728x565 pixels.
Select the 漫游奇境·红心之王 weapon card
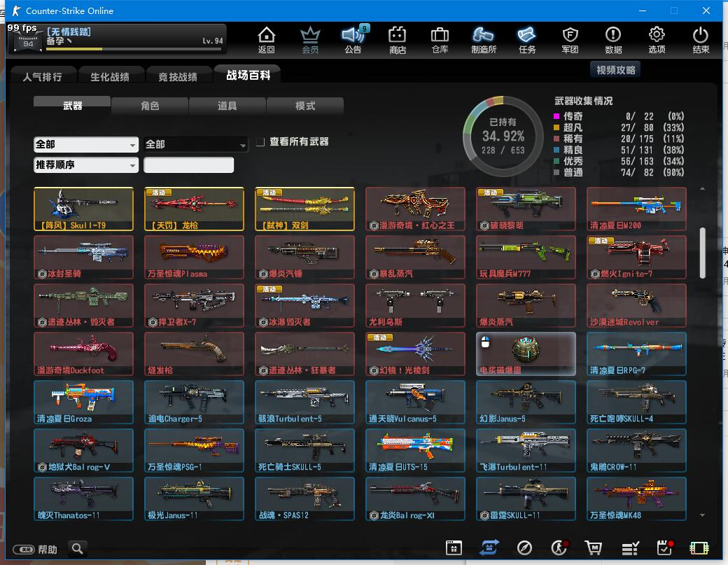[x=415, y=209]
